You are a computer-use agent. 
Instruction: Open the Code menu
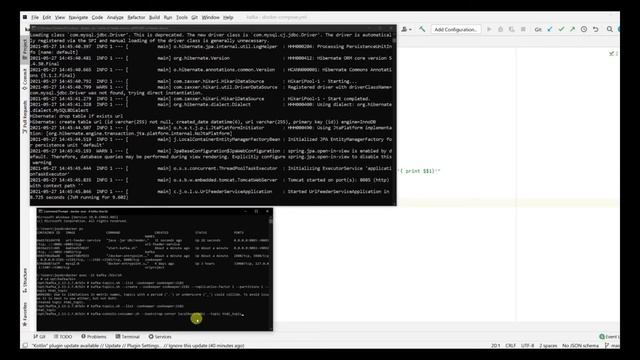(x=97, y=18)
